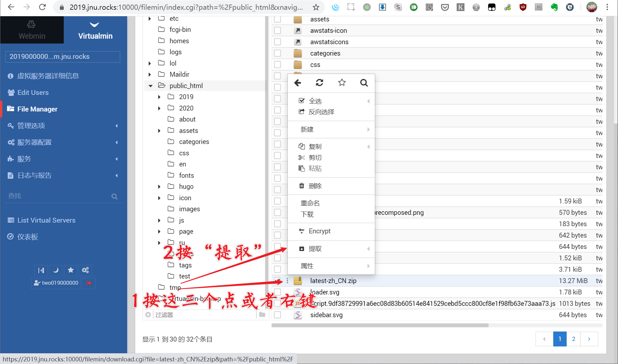Click the collapse sidebar icon

click(x=41, y=270)
